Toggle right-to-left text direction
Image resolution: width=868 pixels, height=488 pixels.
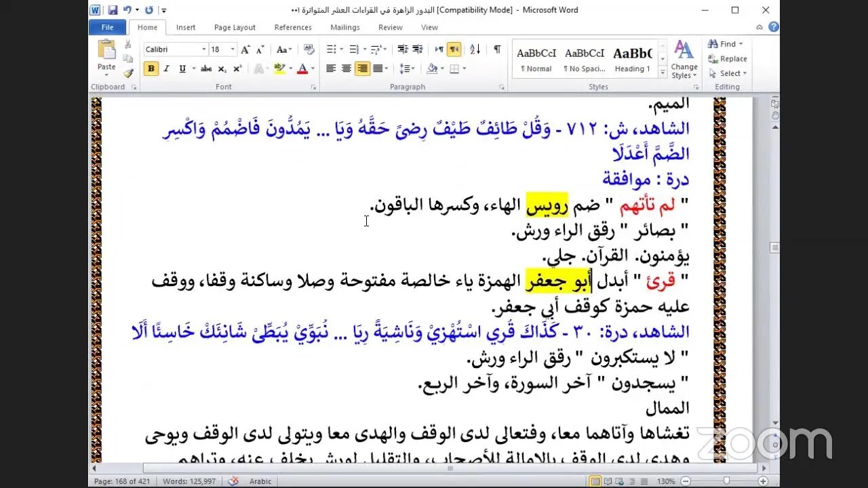click(455, 49)
